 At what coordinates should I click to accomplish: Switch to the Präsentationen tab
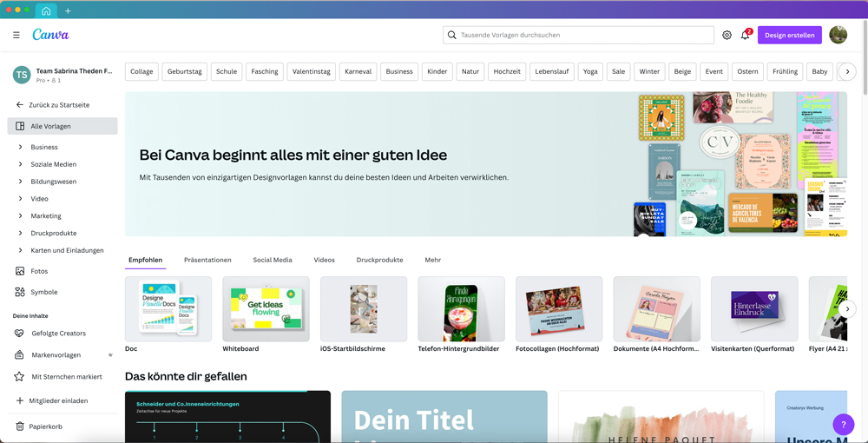point(207,260)
